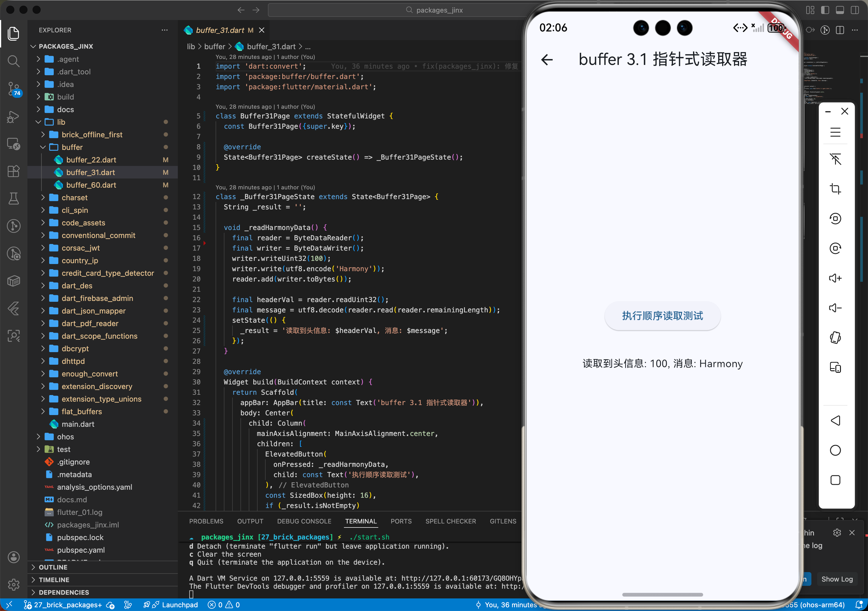The height and width of the screenshot is (611, 868).
Task: Tap the 执行顺序读取测试 button in app
Action: (x=662, y=316)
